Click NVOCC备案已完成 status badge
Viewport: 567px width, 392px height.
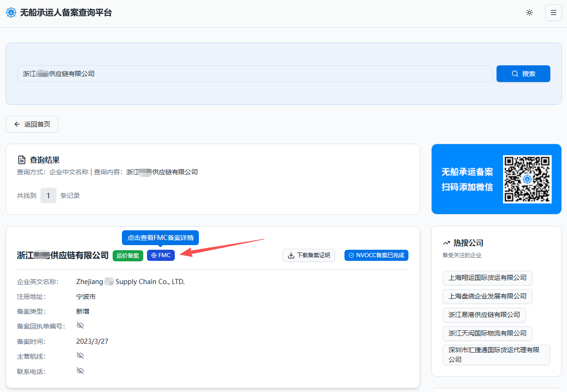pyautogui.click(x=376, y=255)
